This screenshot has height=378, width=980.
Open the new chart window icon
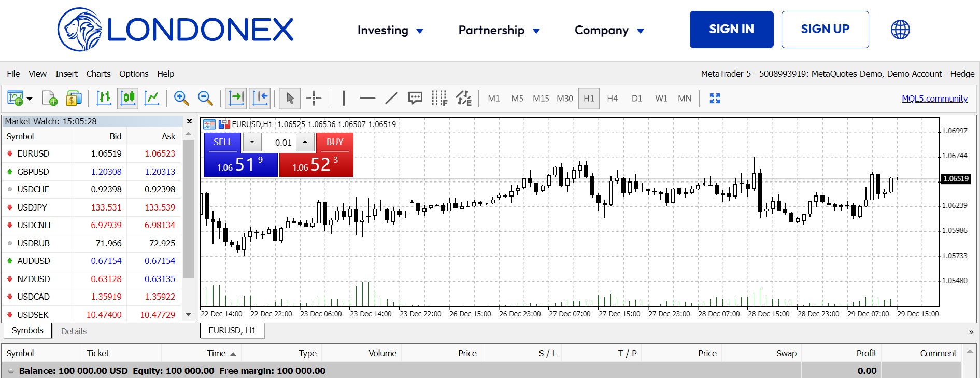tap(15, 98)
